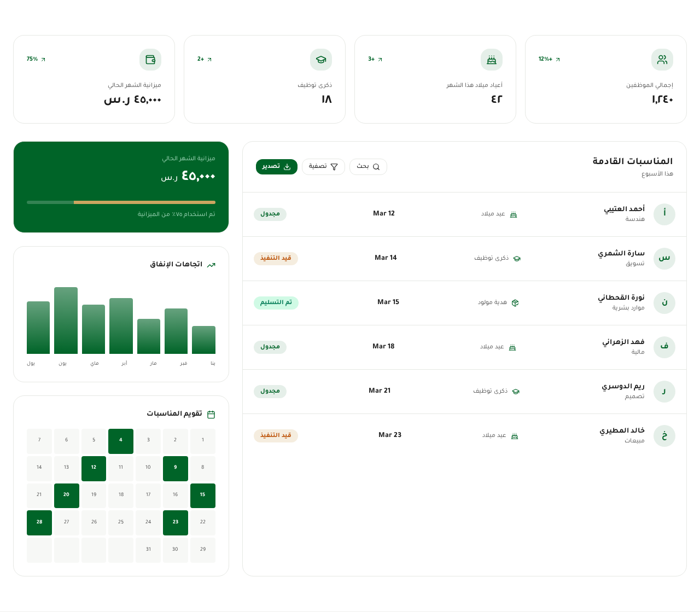
Task: Click the graduation cap icon in Mar 14 row
Action: [x=517, y=259]
